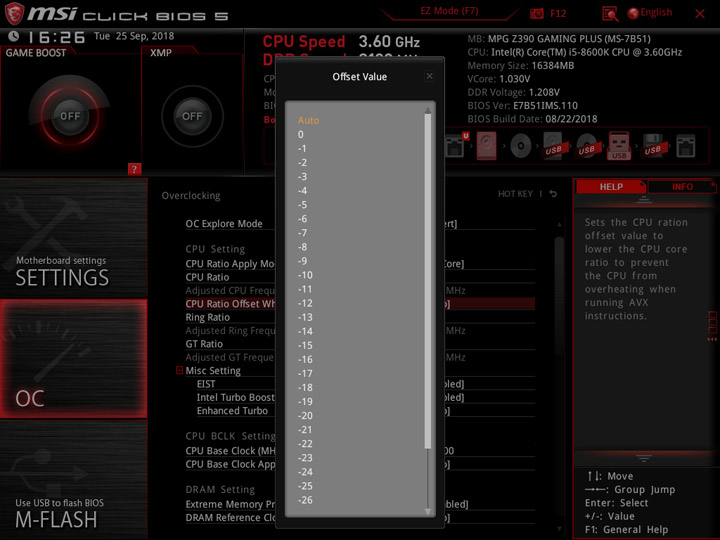Choose -1 offset value
720x540 pixels.
(302, 148)
